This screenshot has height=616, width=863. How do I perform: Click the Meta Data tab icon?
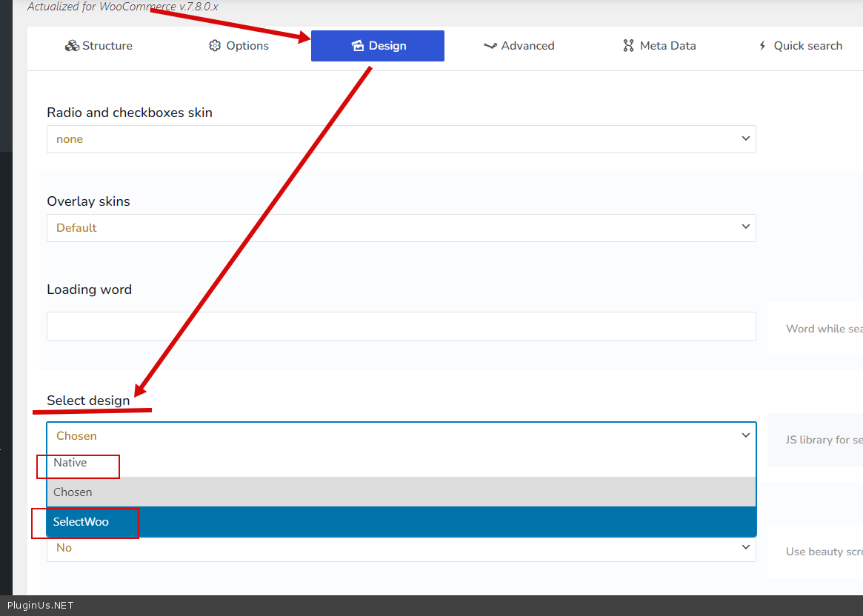click(x=629, y=46)
